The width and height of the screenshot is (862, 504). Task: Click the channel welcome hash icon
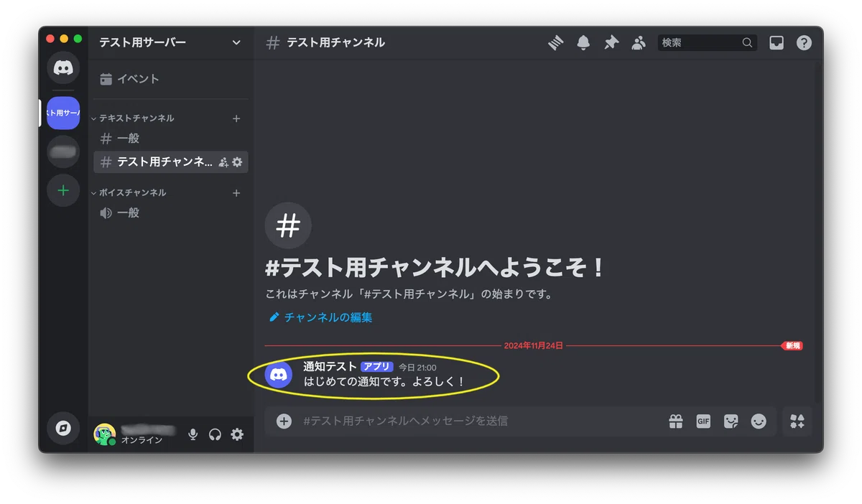(x=288, y=225)
